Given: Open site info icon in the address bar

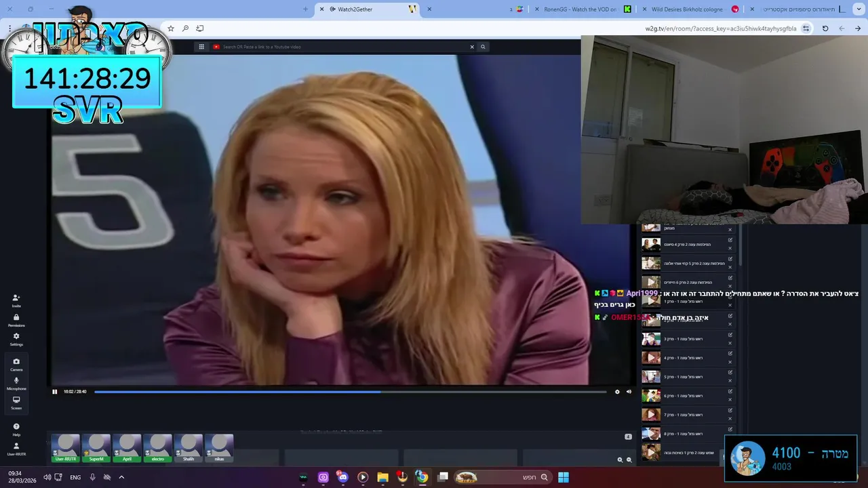Looking at the screenshot, I should pyautogui.click(x=806, y=28).
